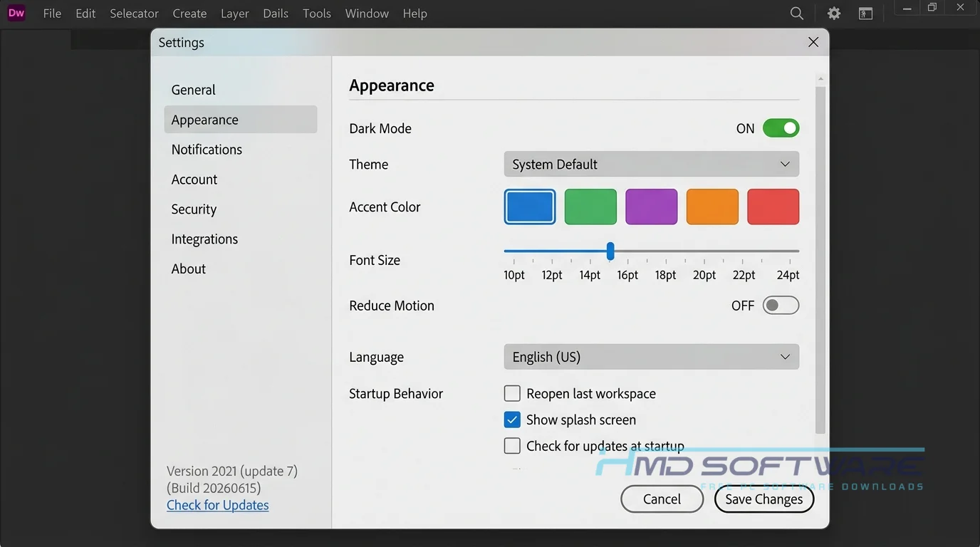Image resolution: width=980 pixels, height=547 pixels.
Task: Click the gear settings icon in top bar
Action: coord(834,14)
